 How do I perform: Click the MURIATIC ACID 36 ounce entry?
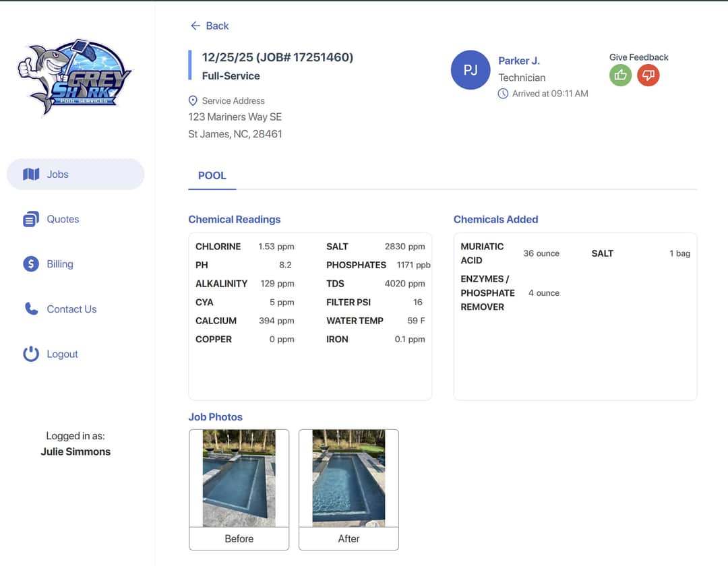click(510, 253)
